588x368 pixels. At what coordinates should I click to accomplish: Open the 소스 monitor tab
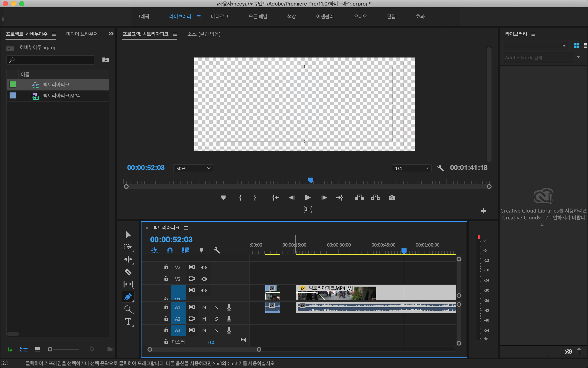[x=204, y=34]
